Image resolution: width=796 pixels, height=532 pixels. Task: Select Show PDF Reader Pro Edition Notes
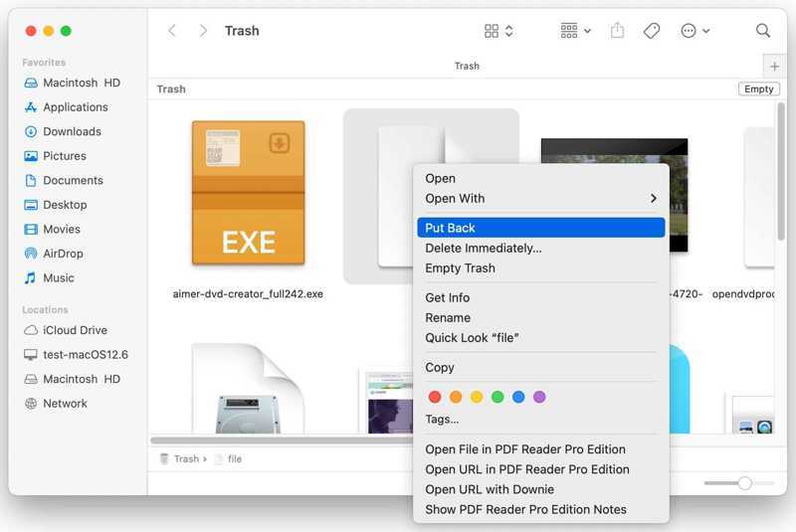[x=540, y=510]
